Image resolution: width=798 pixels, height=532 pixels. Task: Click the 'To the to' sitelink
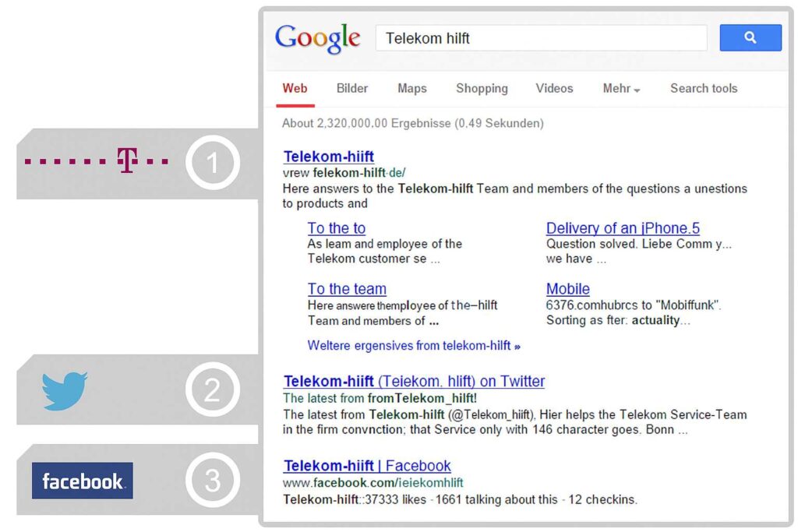click(337, 228)
